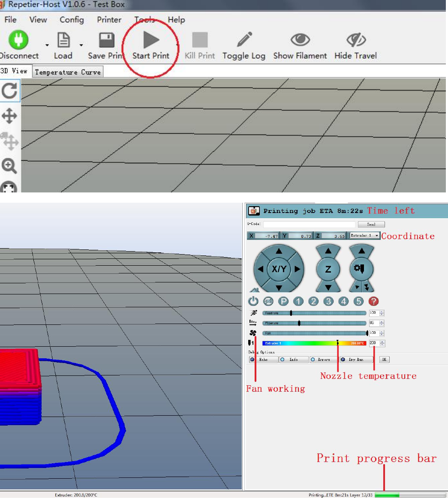Load a file with Load icon
Screen dimensions: 448x498
(x=63, y=40)
